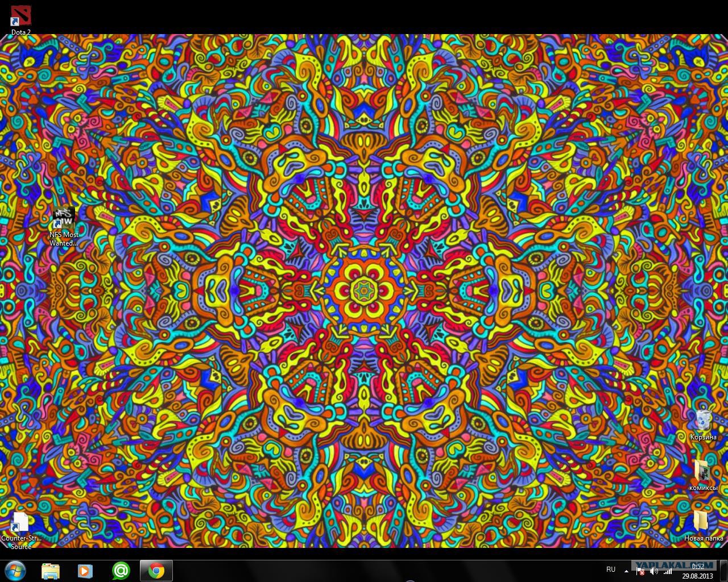Launch Windows Media Player from the taskbar

pos(85,571)
